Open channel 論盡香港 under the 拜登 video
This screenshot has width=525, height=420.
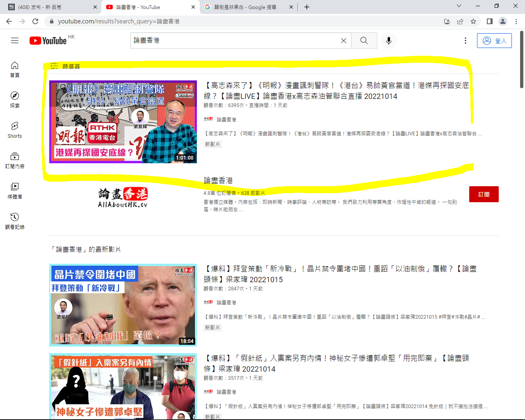point(226,302)
